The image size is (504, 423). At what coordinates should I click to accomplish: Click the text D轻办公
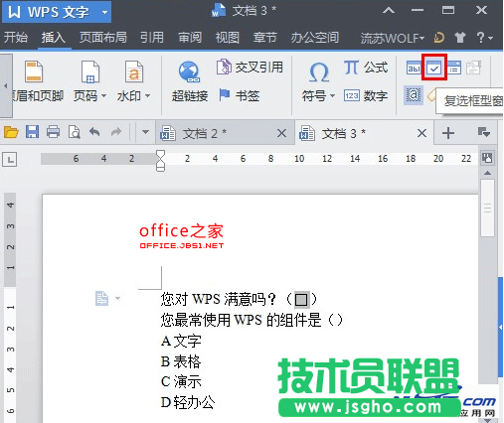point(188,402)
